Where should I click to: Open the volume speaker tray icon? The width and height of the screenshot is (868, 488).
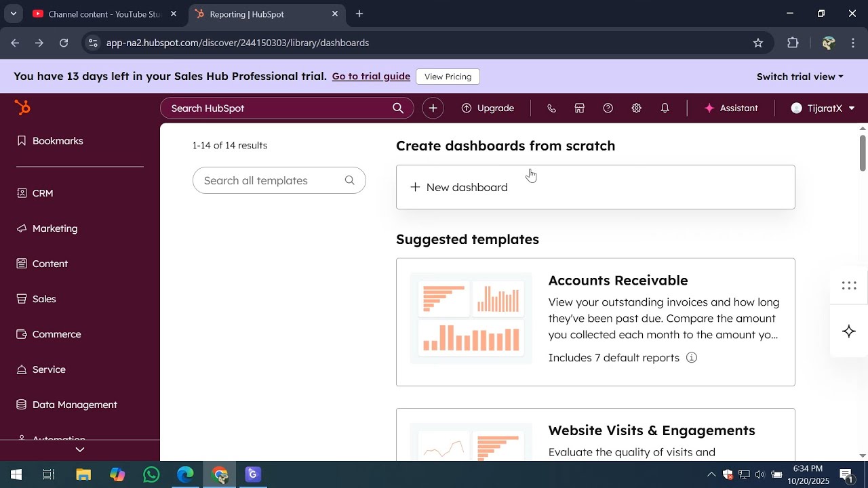pos(759,474)
